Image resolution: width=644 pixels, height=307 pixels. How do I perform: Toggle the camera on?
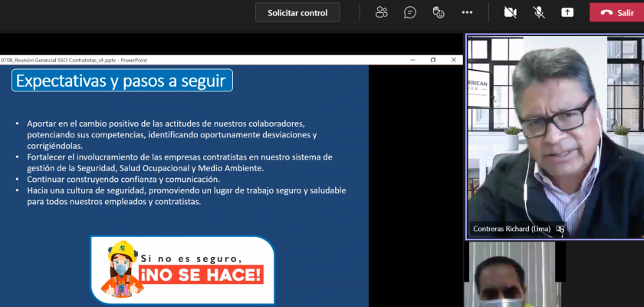pos(510,12)
